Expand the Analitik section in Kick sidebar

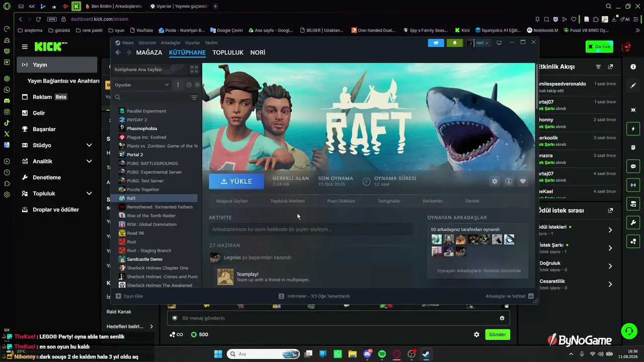pyautogui.click(x=89, y=161)
